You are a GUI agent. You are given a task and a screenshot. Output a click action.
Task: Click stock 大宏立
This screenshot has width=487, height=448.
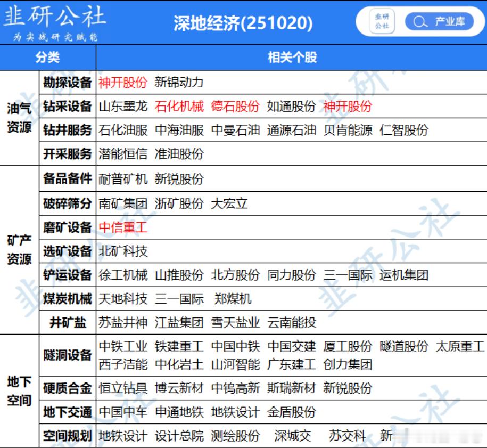229,203
